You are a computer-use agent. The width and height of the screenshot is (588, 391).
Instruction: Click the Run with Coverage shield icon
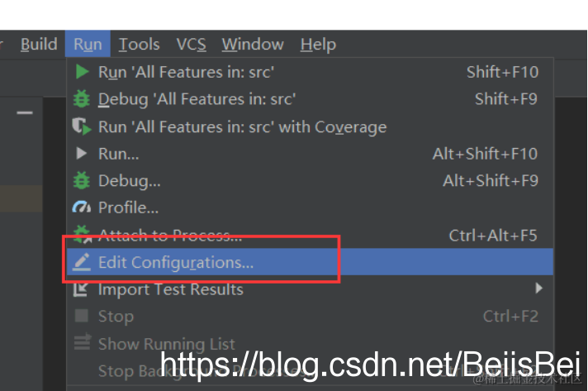tap(82, 126)
